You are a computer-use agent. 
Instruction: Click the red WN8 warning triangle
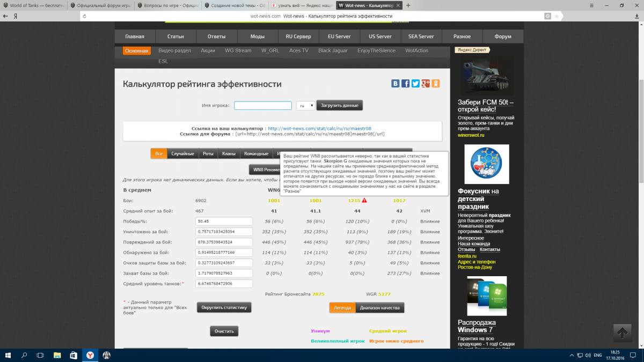[x=364, y=201]
